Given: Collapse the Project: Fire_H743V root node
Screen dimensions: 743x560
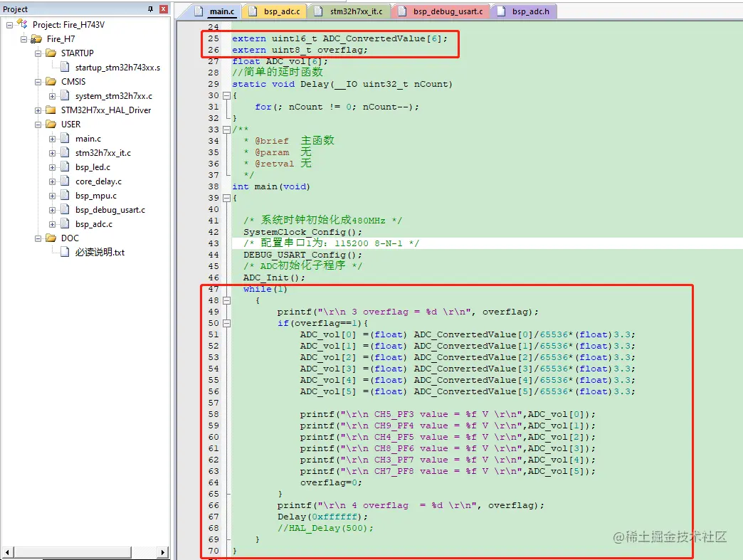Looking at the screenshot, I should click(9, 25).
